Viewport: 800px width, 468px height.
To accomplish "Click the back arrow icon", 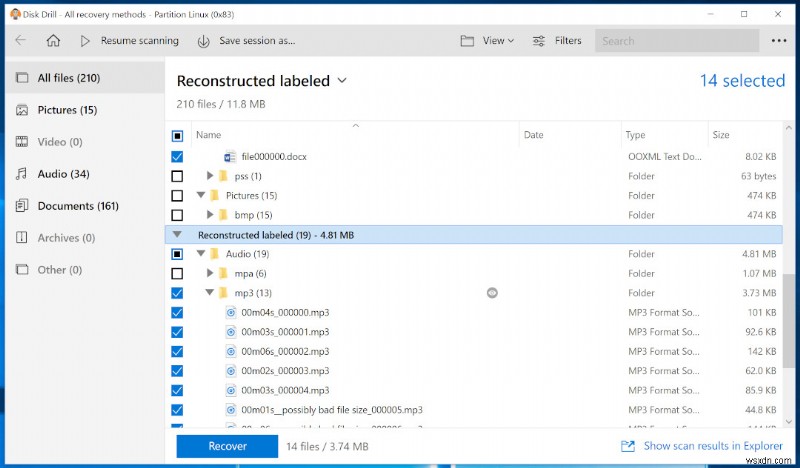I will pyautogui.click(x=21, y=41).
